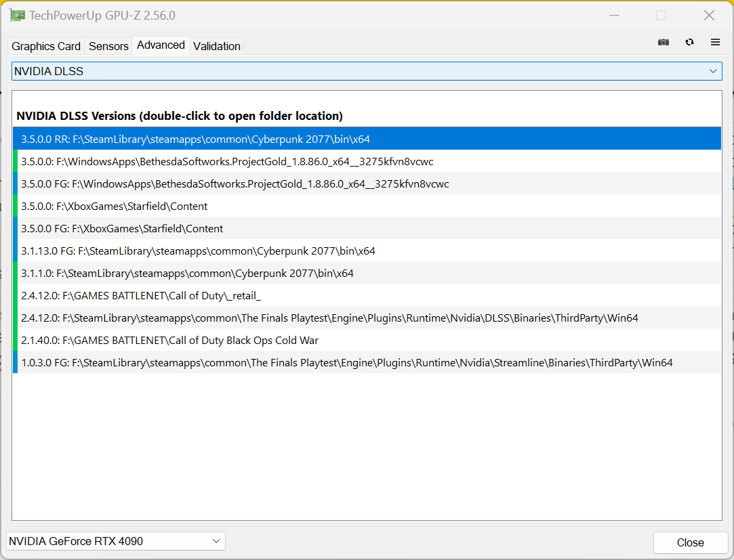Open the Sensors tab

click(108, 46)
